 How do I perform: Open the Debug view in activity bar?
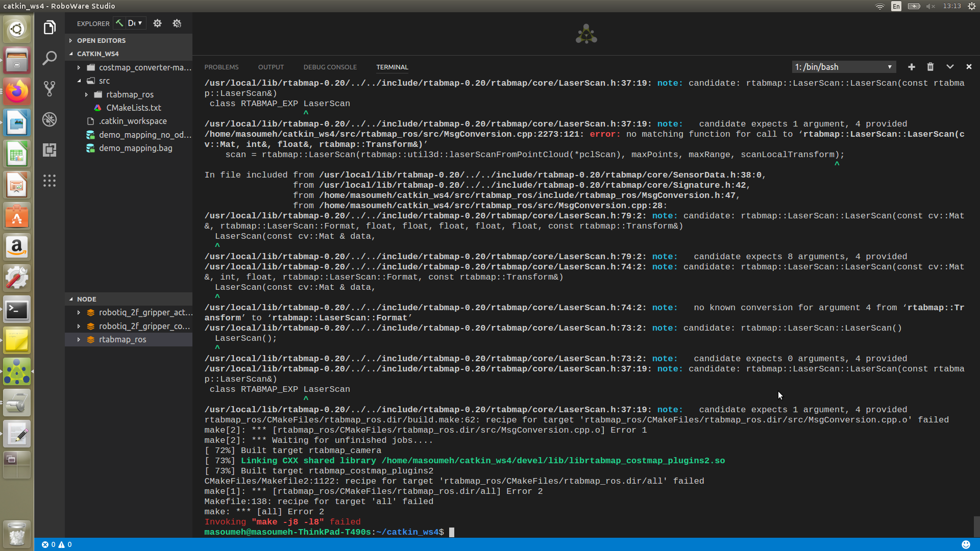[50, 119]
